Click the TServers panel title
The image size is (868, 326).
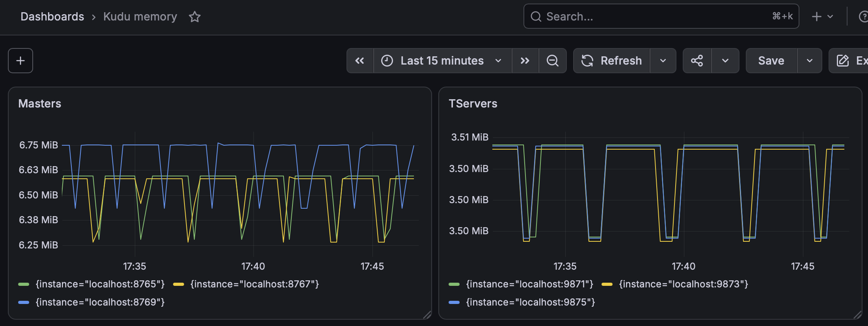(x=473, y=104)
